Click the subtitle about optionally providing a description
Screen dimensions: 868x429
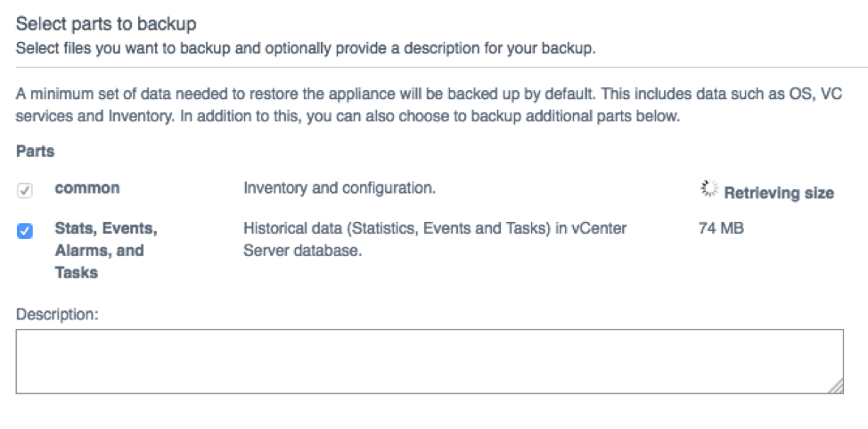click(x=306, y=48)
